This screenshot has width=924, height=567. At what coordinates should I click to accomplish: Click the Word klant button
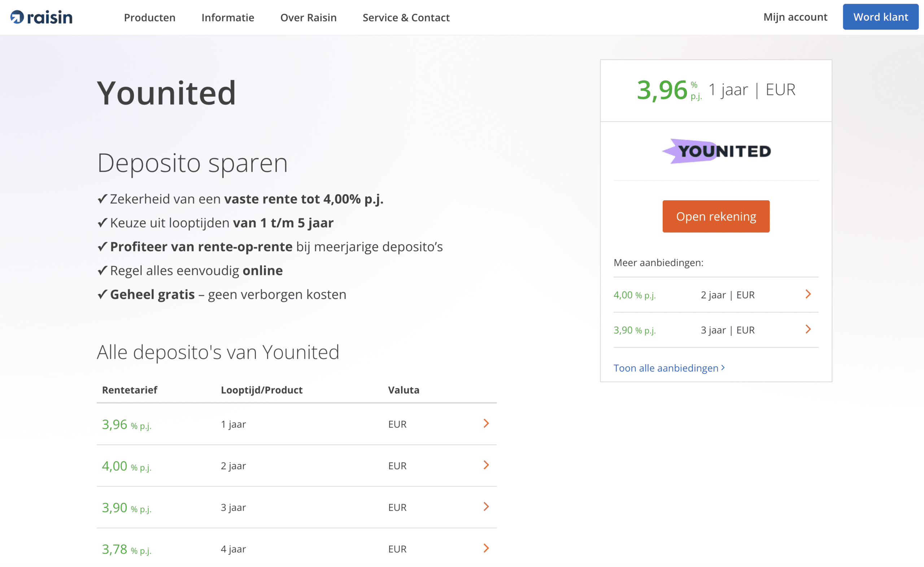point(880,17)
